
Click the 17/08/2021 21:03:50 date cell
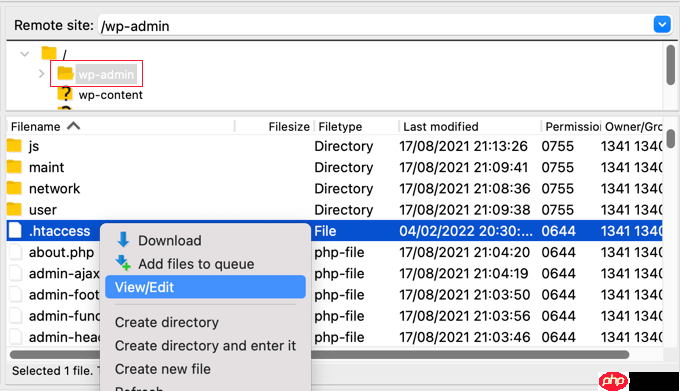click(464, 295)
